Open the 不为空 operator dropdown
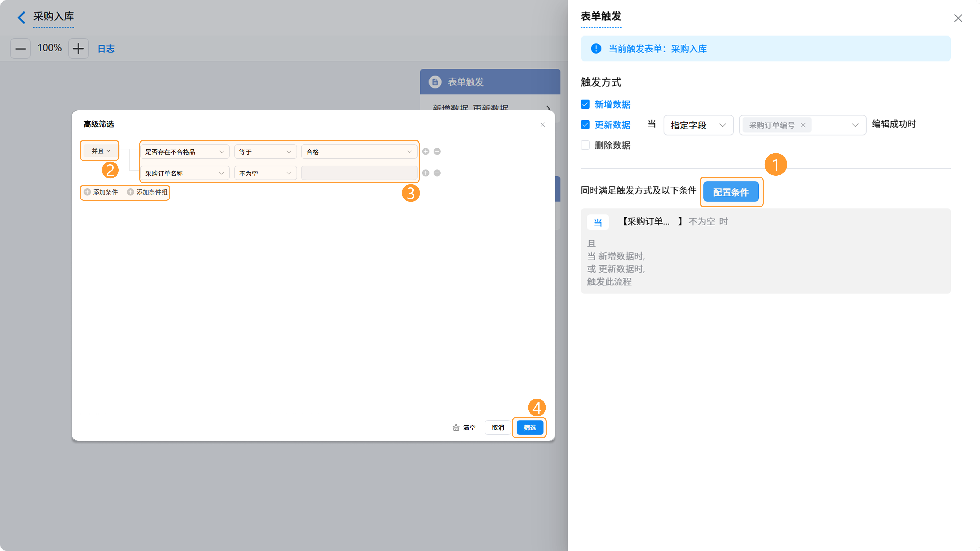The height and width of the screenshot is (551, 980). pos(265,173)
